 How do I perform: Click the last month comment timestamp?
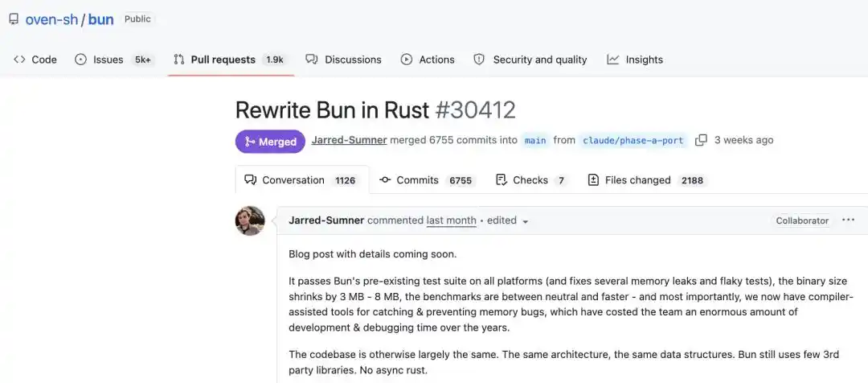(451, 220)
